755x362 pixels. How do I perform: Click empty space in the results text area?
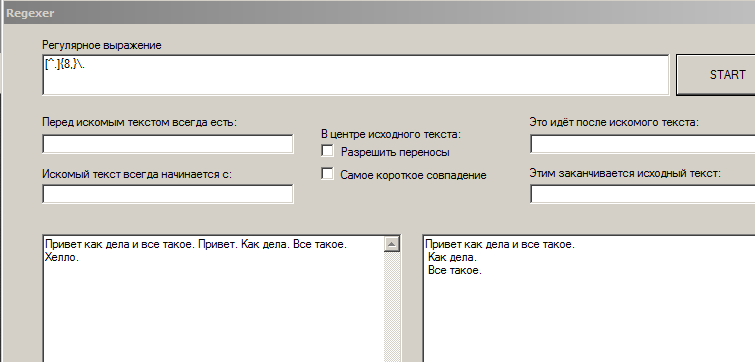(x=587, y=323)
